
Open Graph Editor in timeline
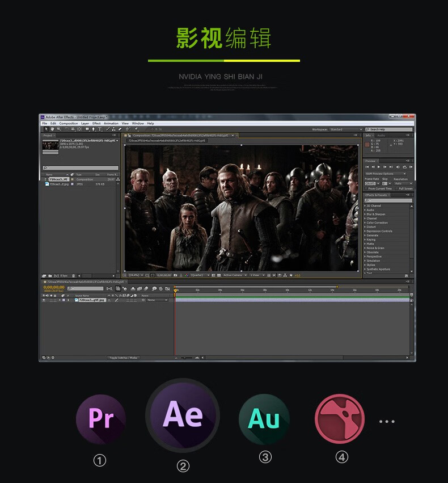coord(167,289)
